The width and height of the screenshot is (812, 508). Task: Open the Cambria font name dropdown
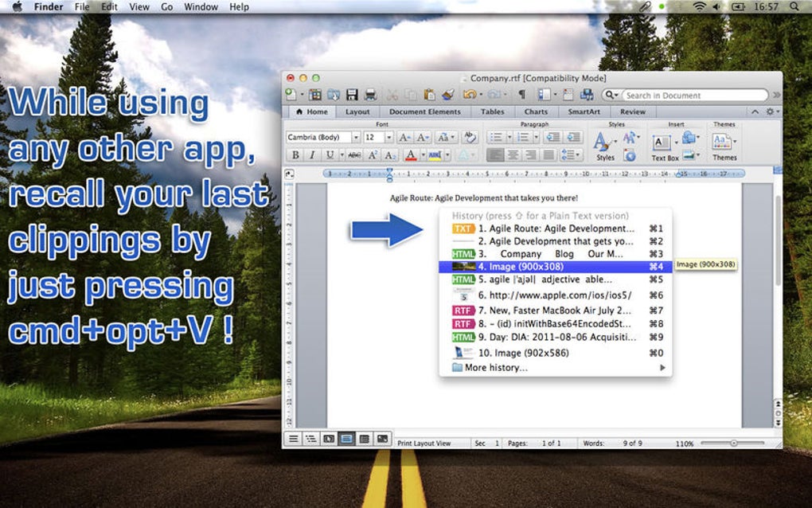356,137
